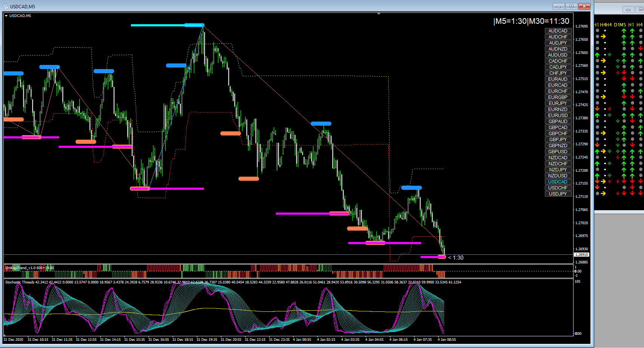Load the EURCHF chart button
Image resolution: width=644 pixels, height=348 pixels.
(558, 91)
